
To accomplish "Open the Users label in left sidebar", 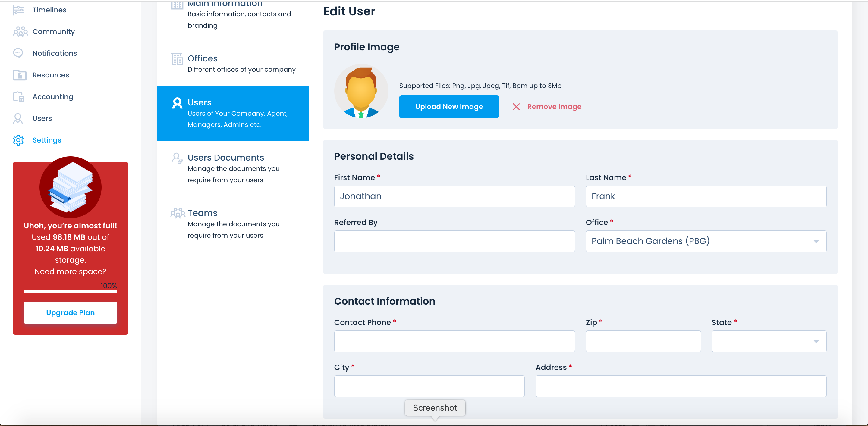I will click(42, 118).
